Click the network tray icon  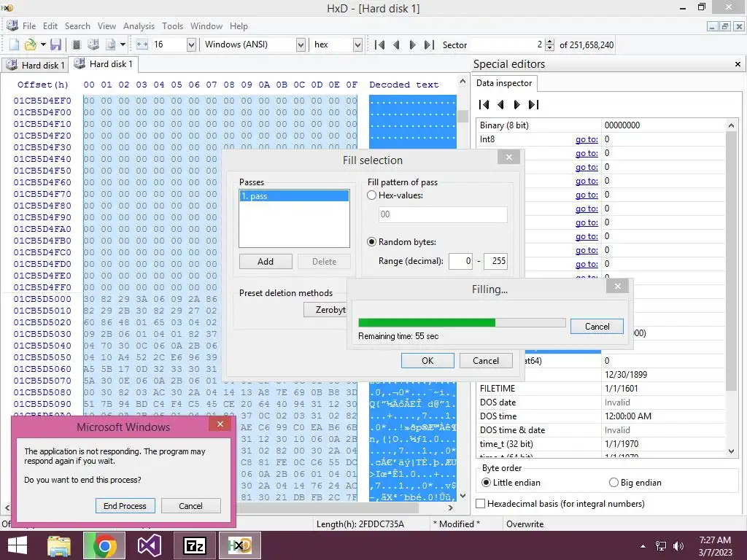click(x=661, y=546)
